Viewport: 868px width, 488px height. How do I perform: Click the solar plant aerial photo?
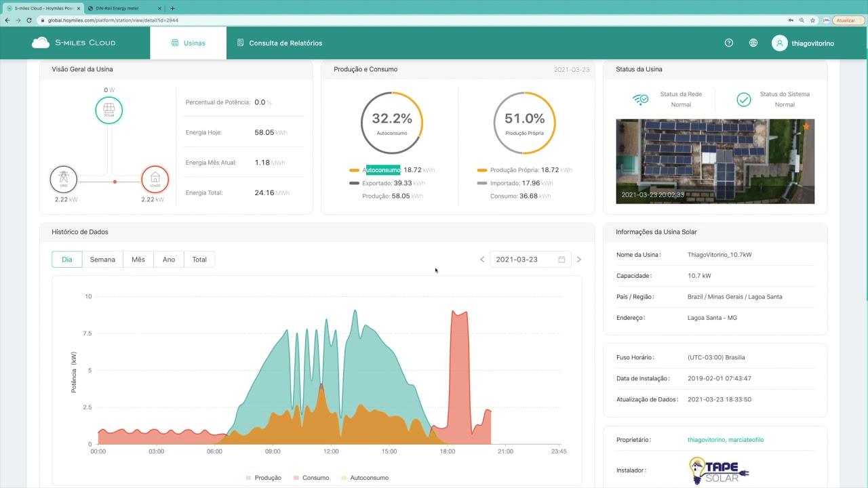click(x=715, y=161)
